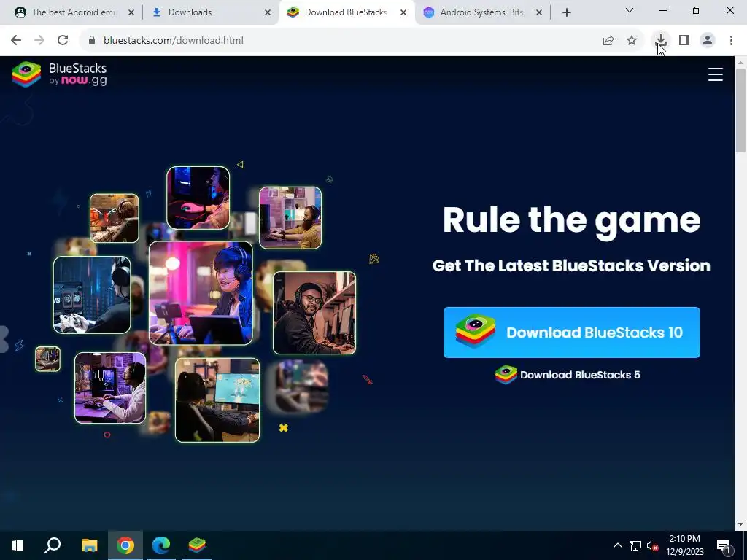Open the Windows Start menu
This screenshot has width=747, height=560.
click(x=18, y=545)
